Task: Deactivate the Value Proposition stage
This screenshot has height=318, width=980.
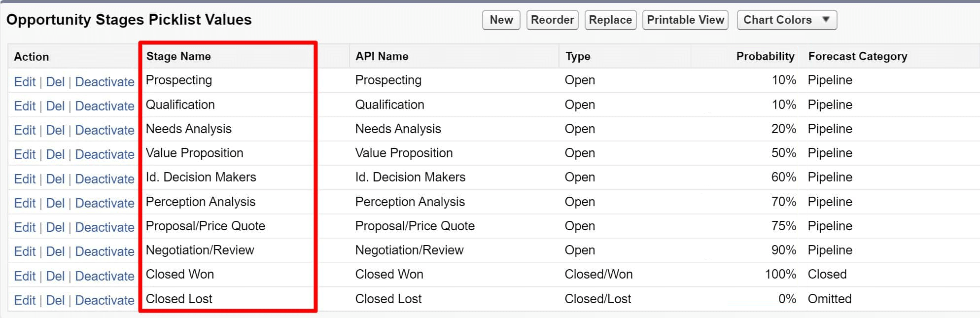Action: pyautogui.click(x=105, y=154)
